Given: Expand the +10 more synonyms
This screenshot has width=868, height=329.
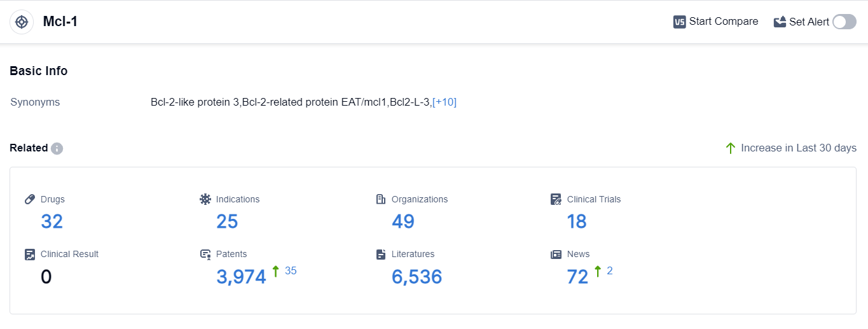Looking at the screenshot, I should (444, 102).
